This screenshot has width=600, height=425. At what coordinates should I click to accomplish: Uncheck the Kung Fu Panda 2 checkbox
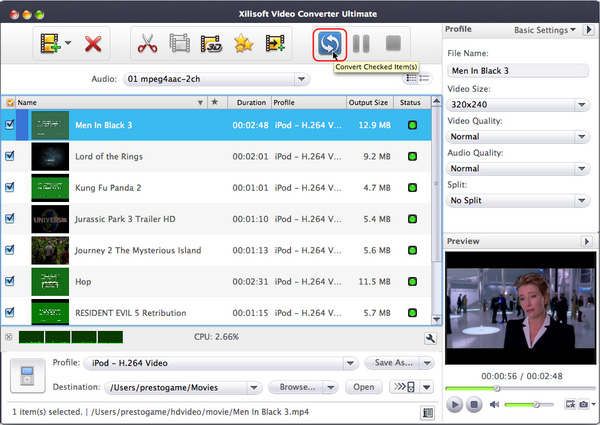click(10, 187)
